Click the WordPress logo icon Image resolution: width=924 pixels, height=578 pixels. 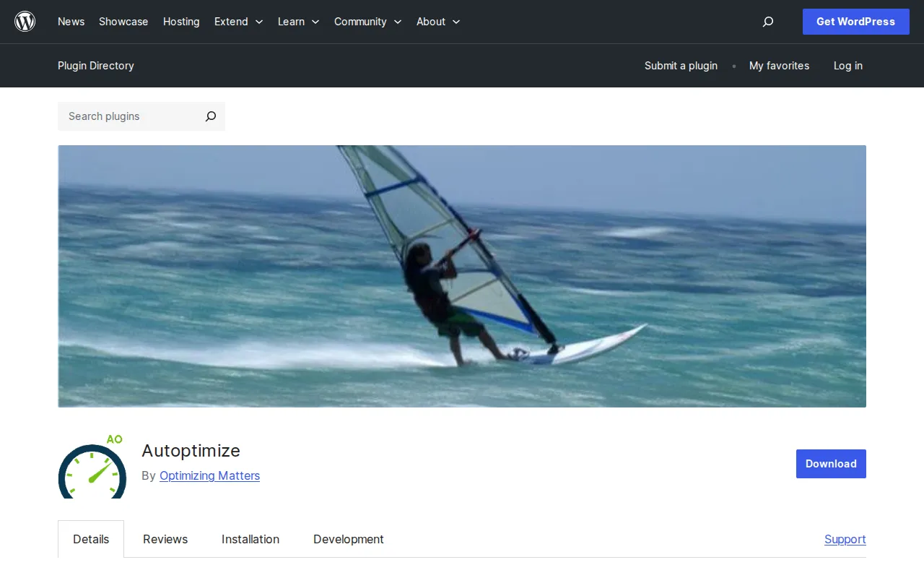(x=25, y=21)
